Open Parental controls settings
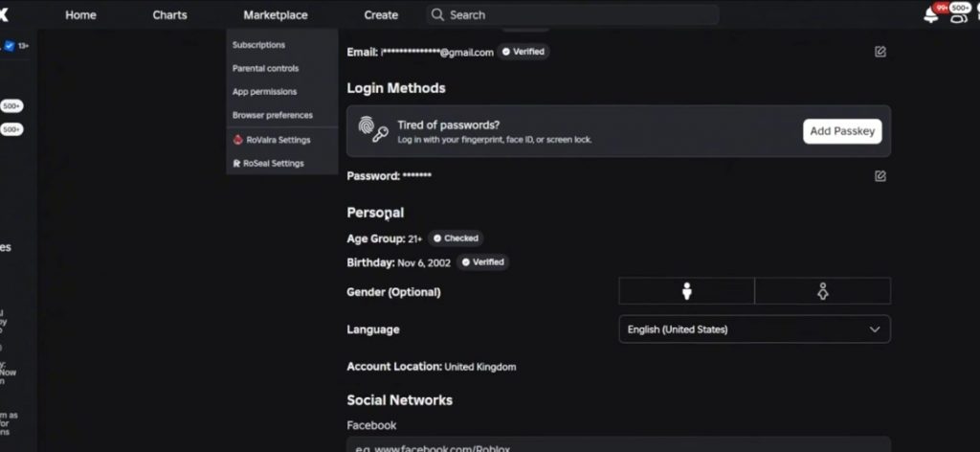The width and height of the screenshot is (980, 452). coord(266,68)
